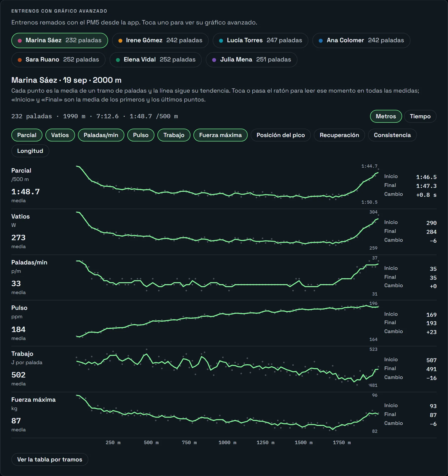The width and height of the screenshot is (448, 476).
Task: Click the workout summary line '232 paladas · 1990 m'
Action: (x=94, y=116)
